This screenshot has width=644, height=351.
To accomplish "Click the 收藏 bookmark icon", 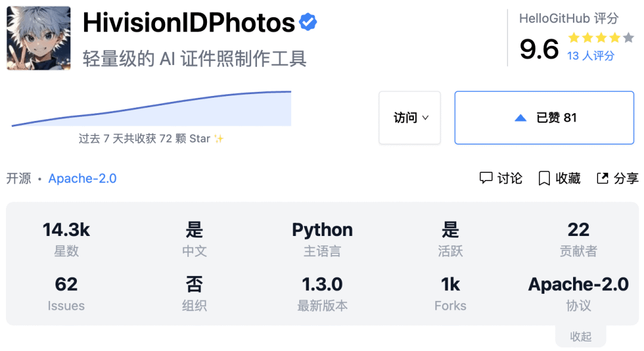I will coord(544,178).
